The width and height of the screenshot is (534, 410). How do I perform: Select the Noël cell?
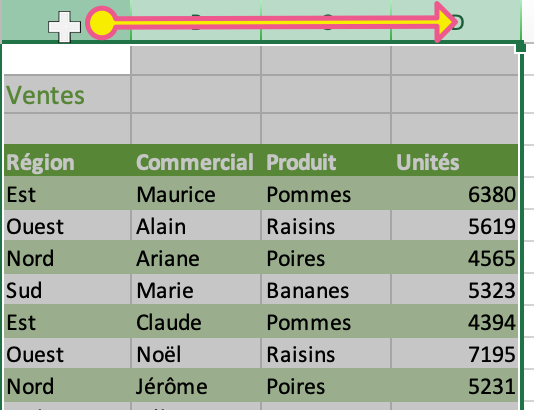click(196, 353)
